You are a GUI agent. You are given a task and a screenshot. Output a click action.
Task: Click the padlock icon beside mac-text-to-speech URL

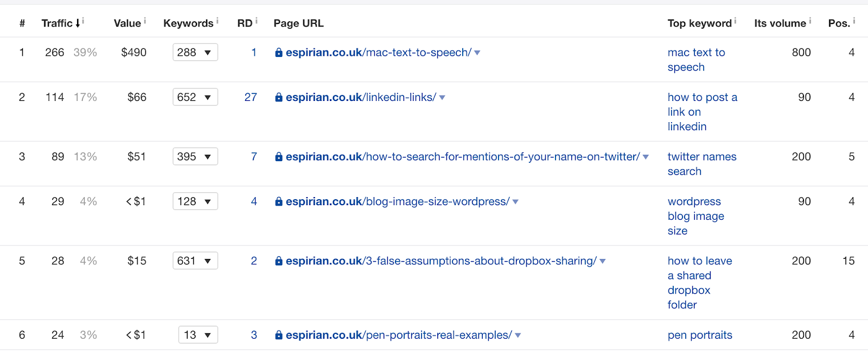click(278, 53)
